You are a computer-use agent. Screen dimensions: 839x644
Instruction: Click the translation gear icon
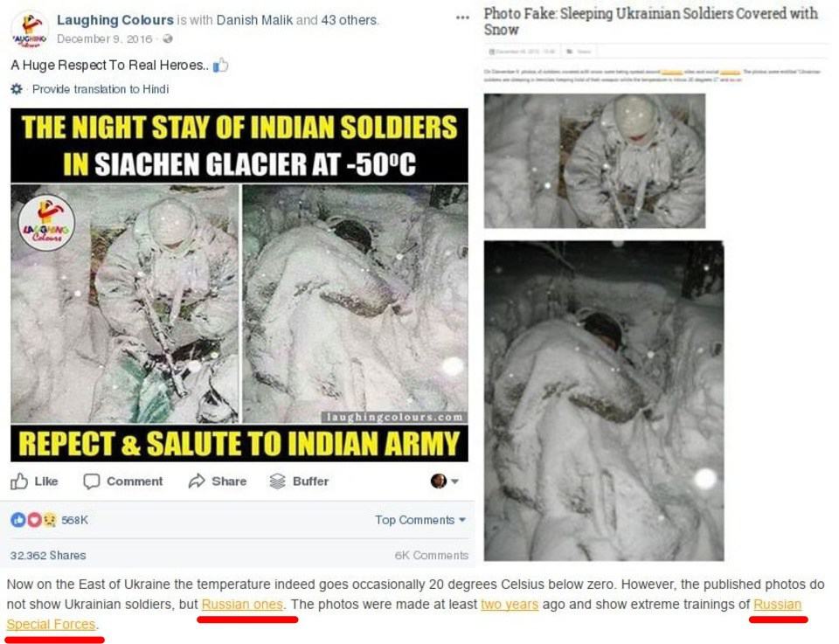point(17,89)
